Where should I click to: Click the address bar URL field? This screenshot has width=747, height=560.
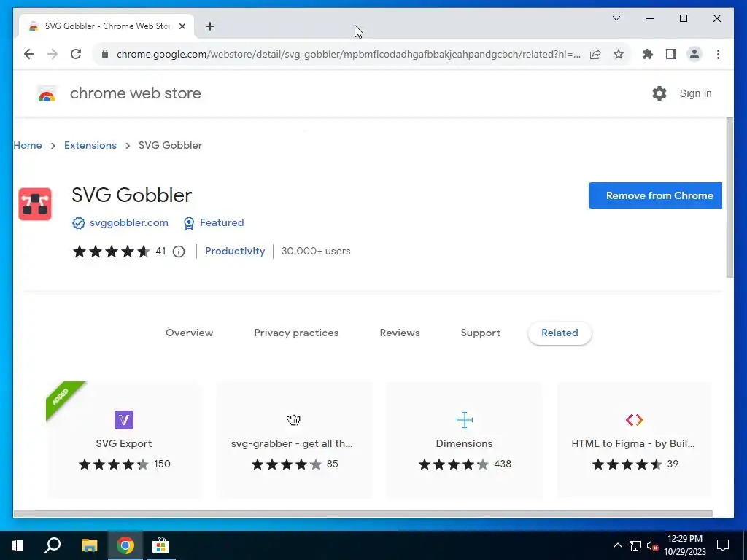coord(348,54)
